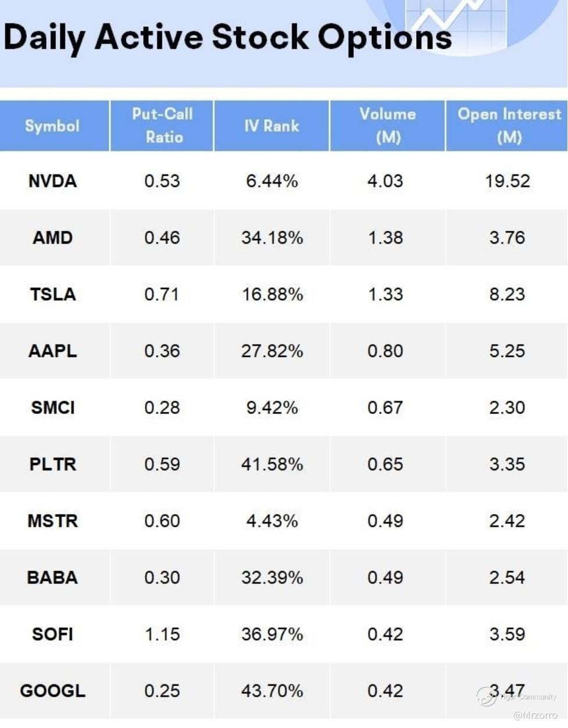Viewport: 568px width, 728px height.
Task: Click the PLTR ticker symbol
Action: [52, 464]
